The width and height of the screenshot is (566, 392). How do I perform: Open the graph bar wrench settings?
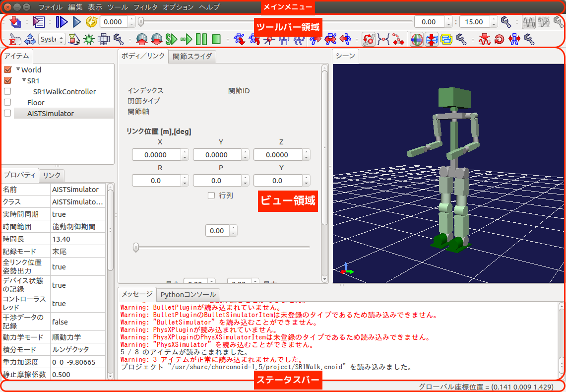559,22
